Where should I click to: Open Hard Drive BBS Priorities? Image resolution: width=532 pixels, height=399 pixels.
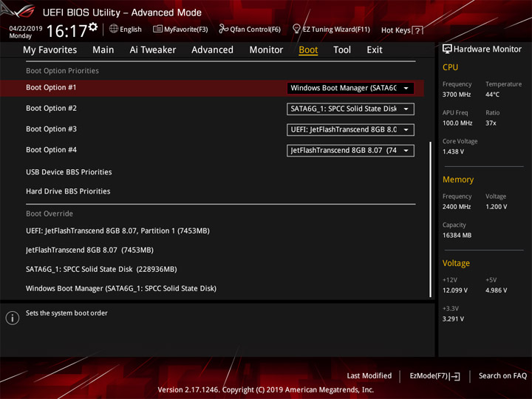click(68, 191)
